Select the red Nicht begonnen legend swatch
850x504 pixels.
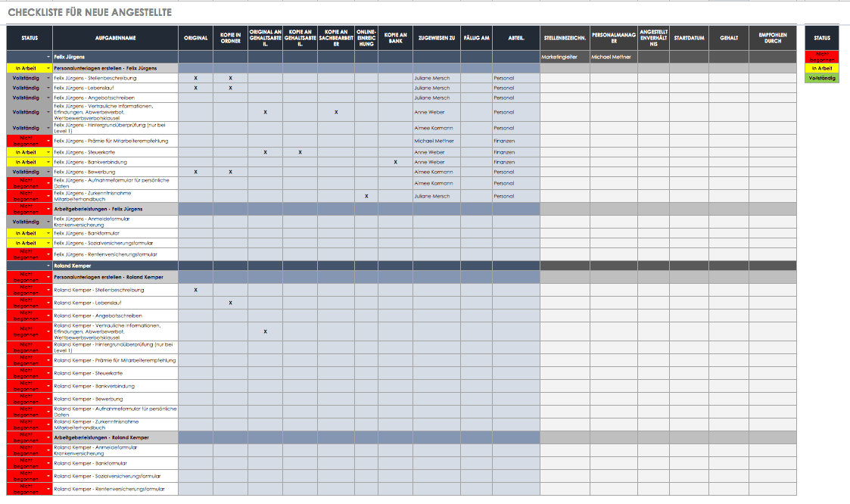pos(821,57)
